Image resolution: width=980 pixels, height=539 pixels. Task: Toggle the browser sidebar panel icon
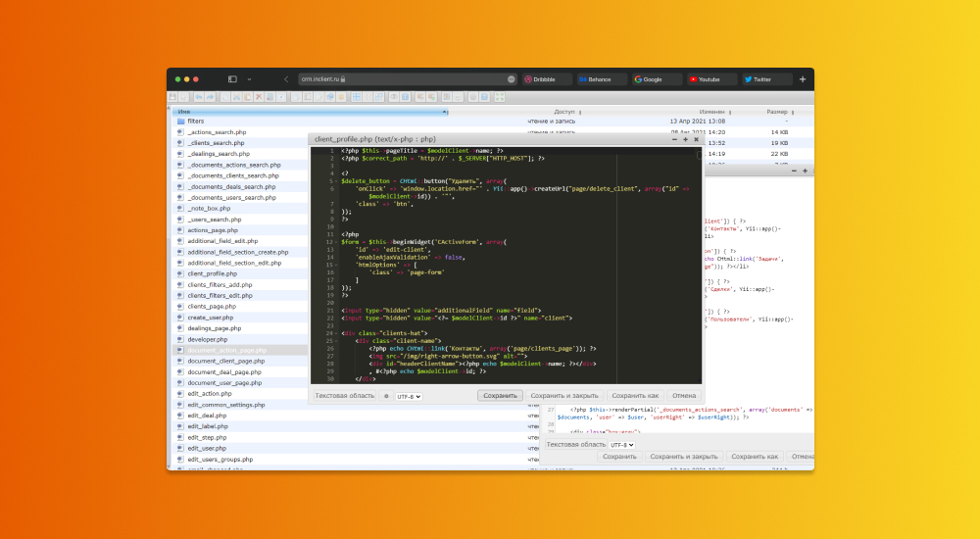[232, 78]
